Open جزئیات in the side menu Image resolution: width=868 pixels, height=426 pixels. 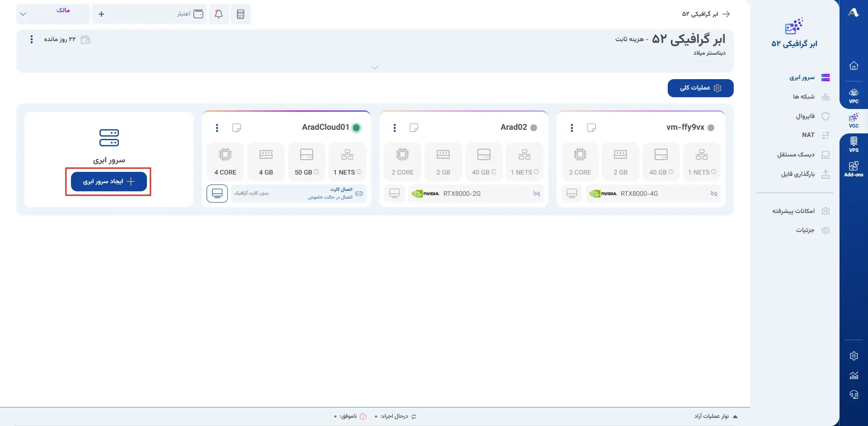pos(813,230)
